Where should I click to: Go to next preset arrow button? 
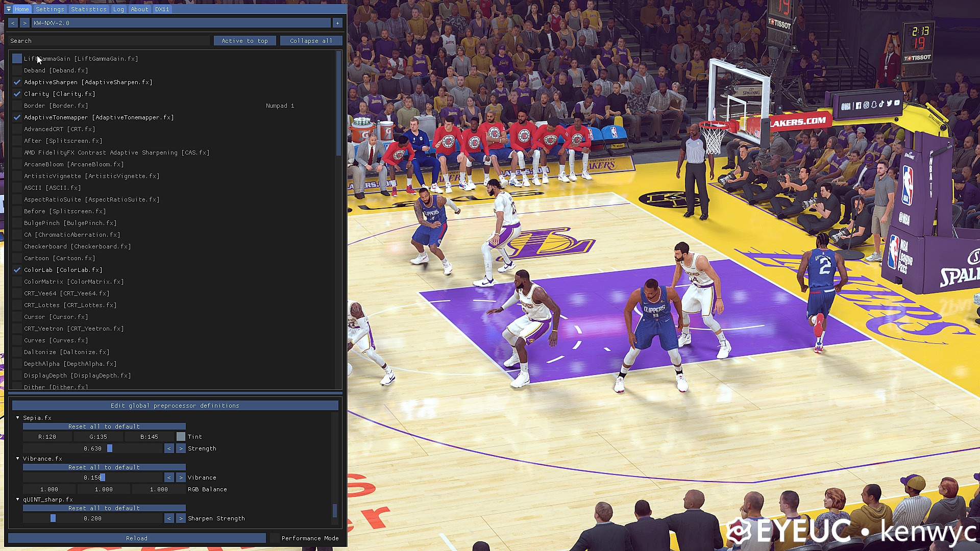point(24,23)
